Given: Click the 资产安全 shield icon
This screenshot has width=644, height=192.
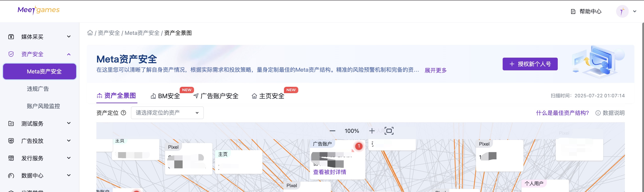Looking at the screenshot, I should click(x=11, y=54).
